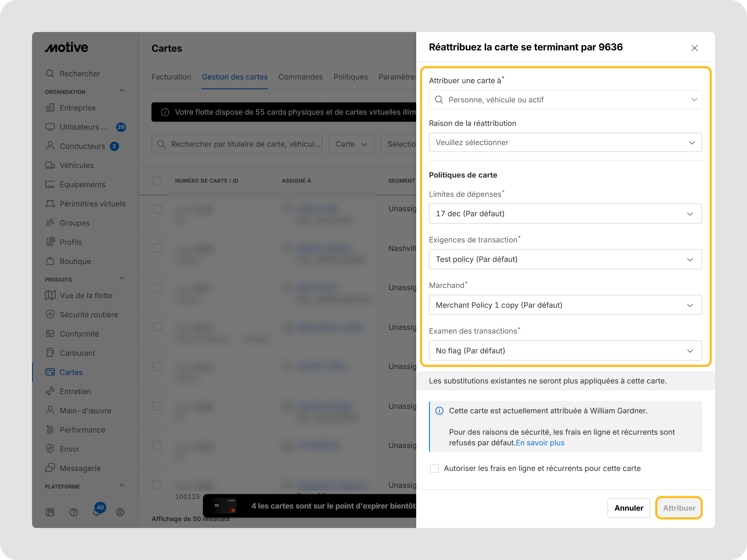Open Sécurité routière in the sidebar
747x560 pixels.
[x=82, y=315]
